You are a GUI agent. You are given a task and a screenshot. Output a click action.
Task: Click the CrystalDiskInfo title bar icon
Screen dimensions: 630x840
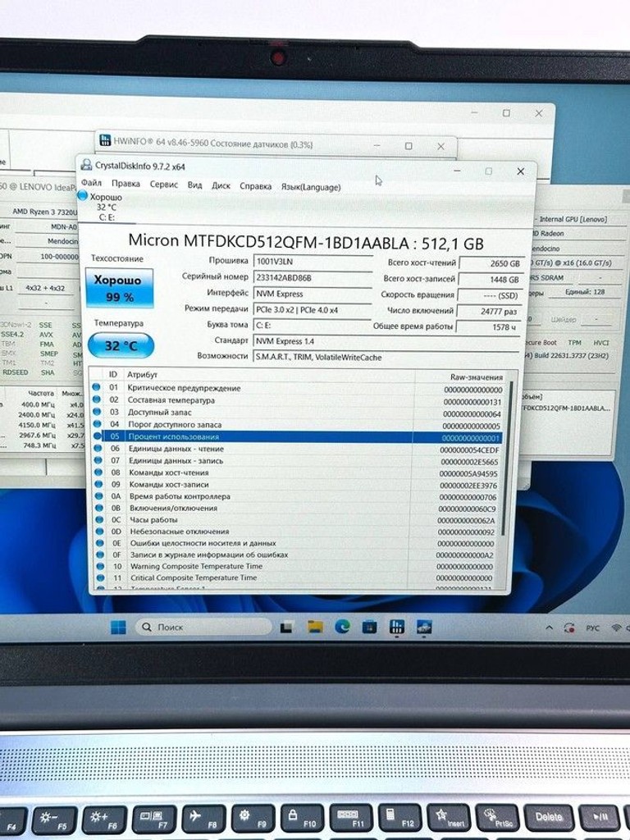coord(86,165)
